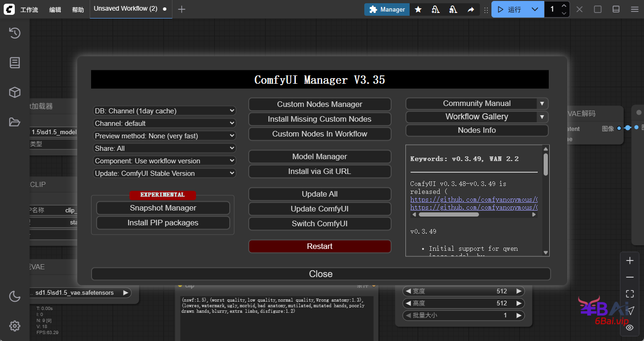Click the ComfyUI logo icon
The height and width of the screenshot is (341, 644).
9,9
